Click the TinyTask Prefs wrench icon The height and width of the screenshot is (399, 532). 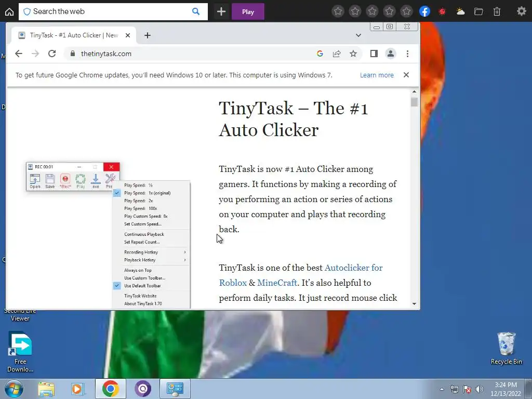[x=110, y=181]
